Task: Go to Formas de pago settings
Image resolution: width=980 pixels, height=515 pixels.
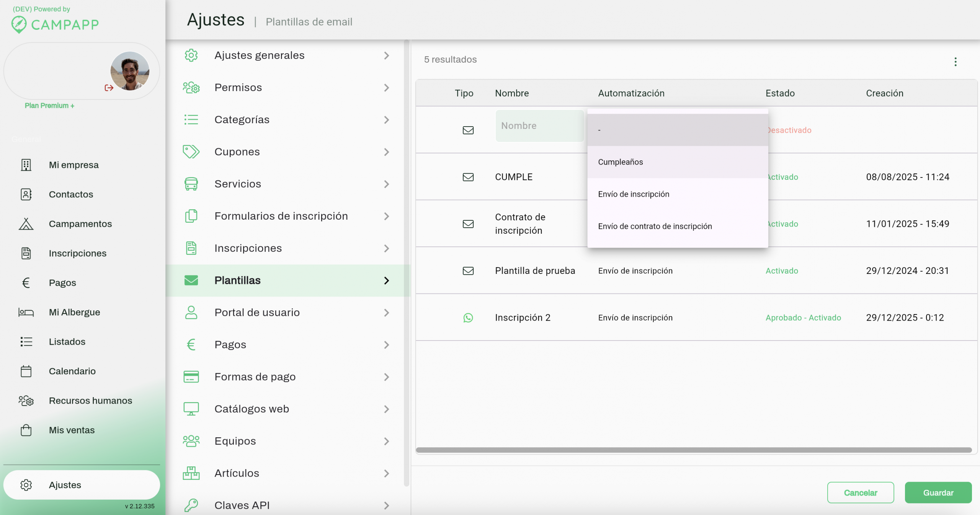Action: point(255,377)
